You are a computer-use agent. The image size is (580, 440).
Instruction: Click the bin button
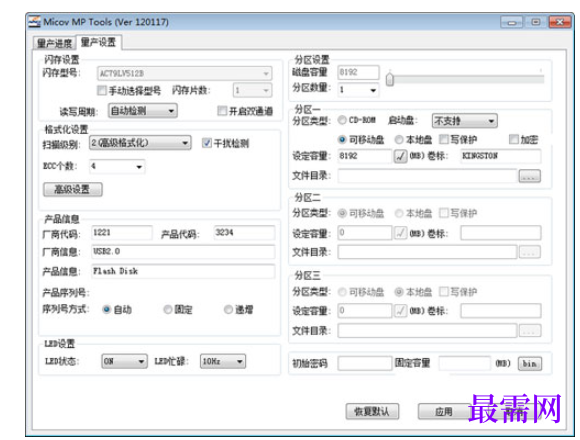point(530,363)
